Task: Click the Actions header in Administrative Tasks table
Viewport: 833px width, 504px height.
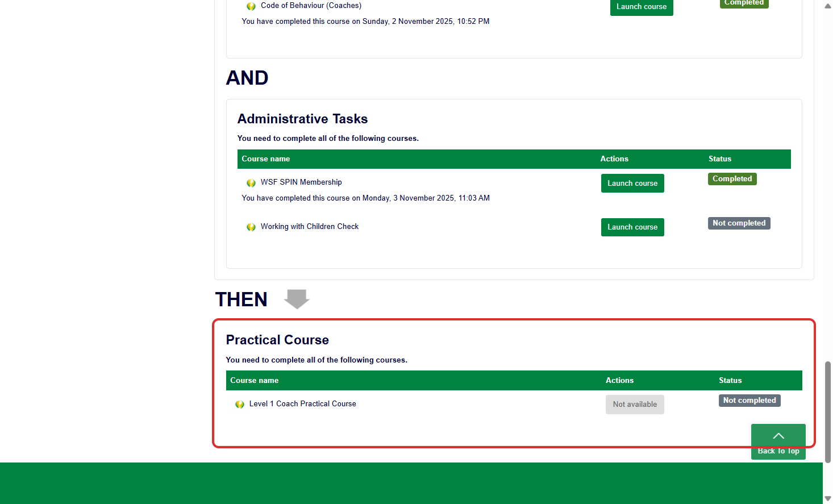Action: click(x=614, y=159)
